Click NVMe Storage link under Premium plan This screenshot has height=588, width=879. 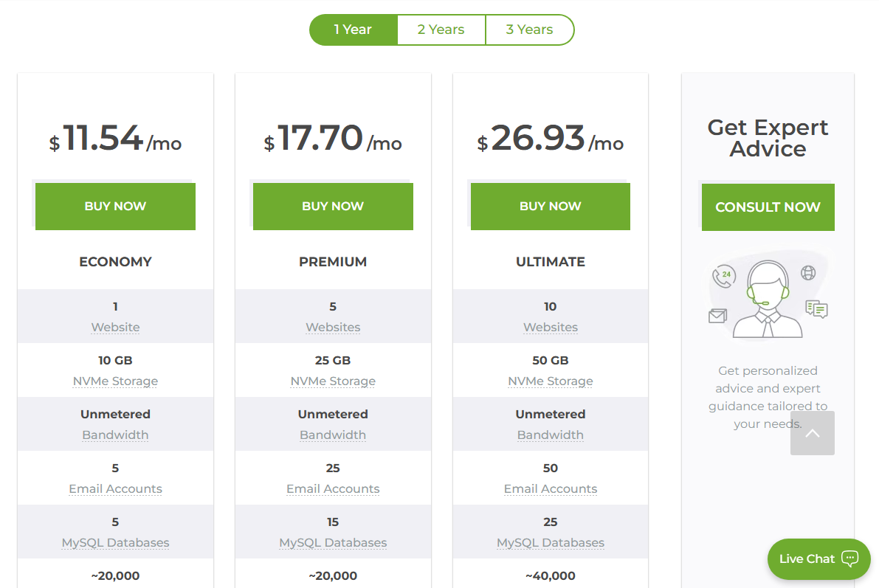coord(333,381)
